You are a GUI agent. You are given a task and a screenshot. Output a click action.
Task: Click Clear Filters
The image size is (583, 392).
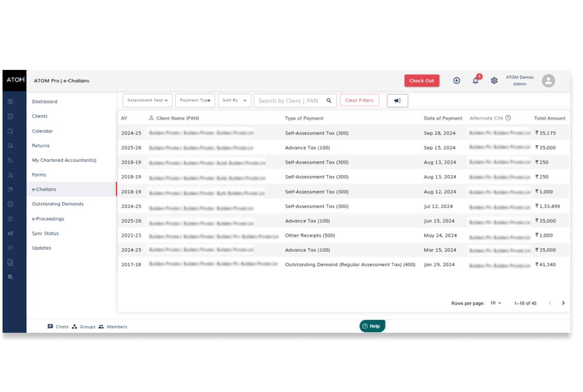(359, 100)
